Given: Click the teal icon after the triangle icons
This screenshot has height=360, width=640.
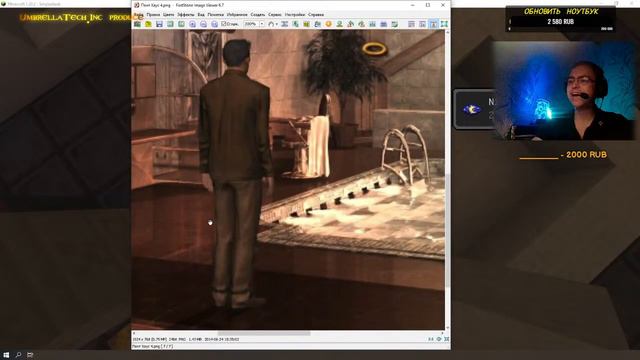Looking at the screenshot, I should pyautogui.click(x=372, y=24).
